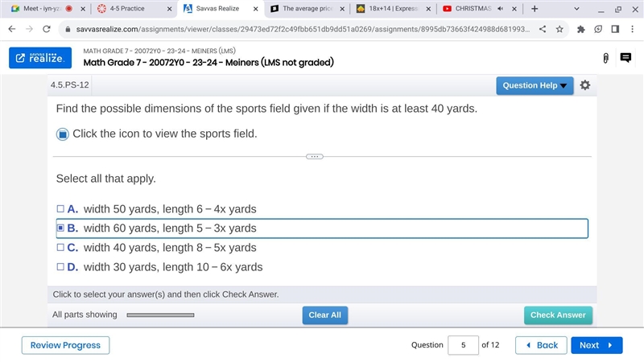644x362 pixels.
Task: Switch to the CHRISTMAS YouTube tab
Action: coord(479,9)
